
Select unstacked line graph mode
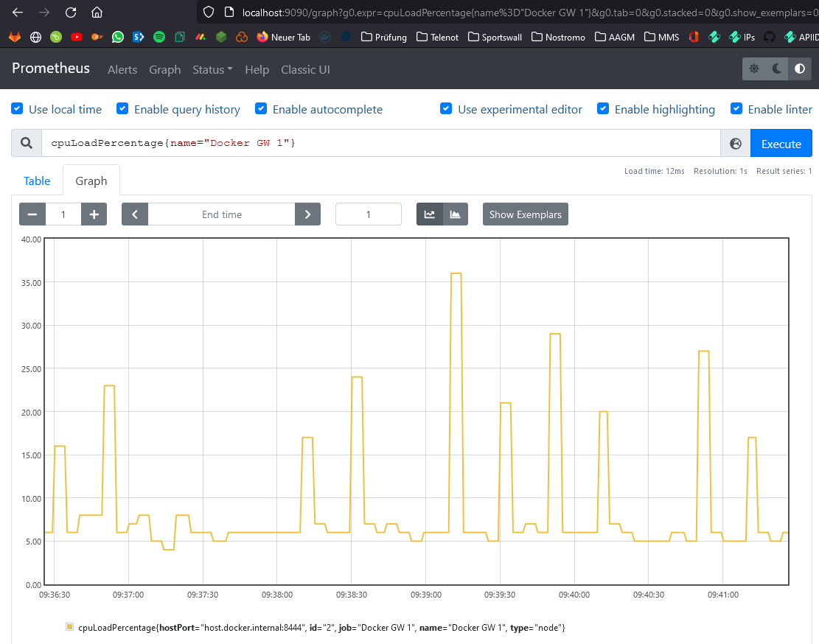point(429,214)
